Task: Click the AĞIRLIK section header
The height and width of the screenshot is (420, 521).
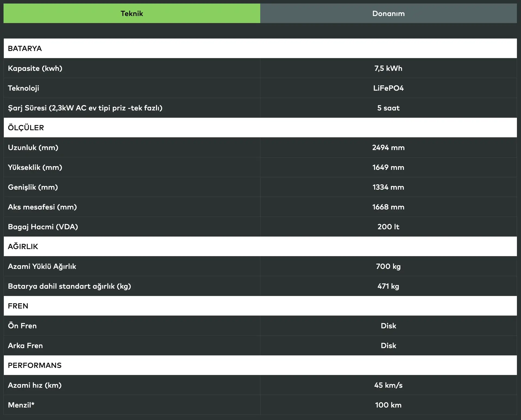Action: click(23, 247)
